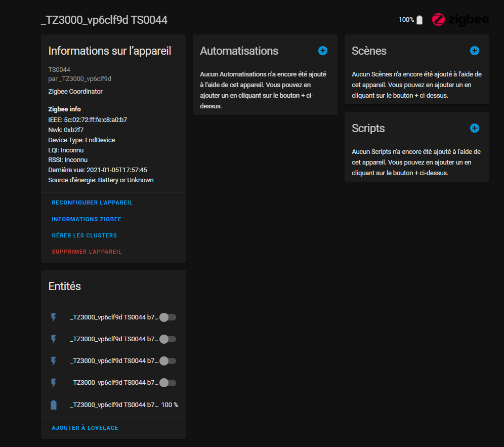Click AJOUTER À LOVELACE
Viewport: 504px width, 447px height.
pyautogui.click(x=85, y=428)
